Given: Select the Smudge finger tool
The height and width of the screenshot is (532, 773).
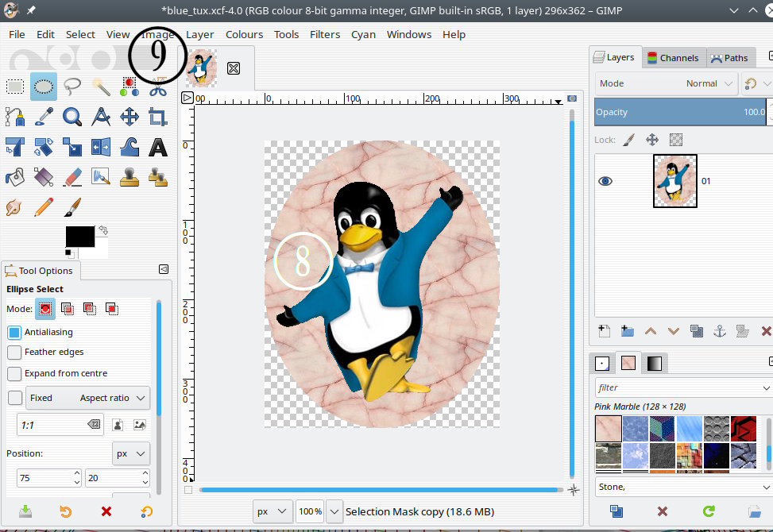Looking at the screenshot, I should click(x=15, y=207).
